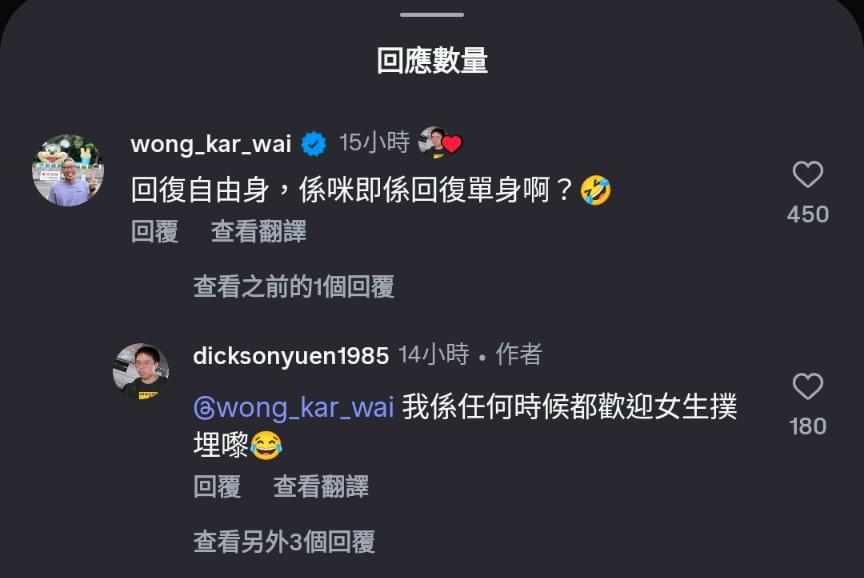Click 回覆 under wong_kar_wai's comment
Image resolution: width=864 pixels, height=578 pixels.
click(x=155, y=231)
